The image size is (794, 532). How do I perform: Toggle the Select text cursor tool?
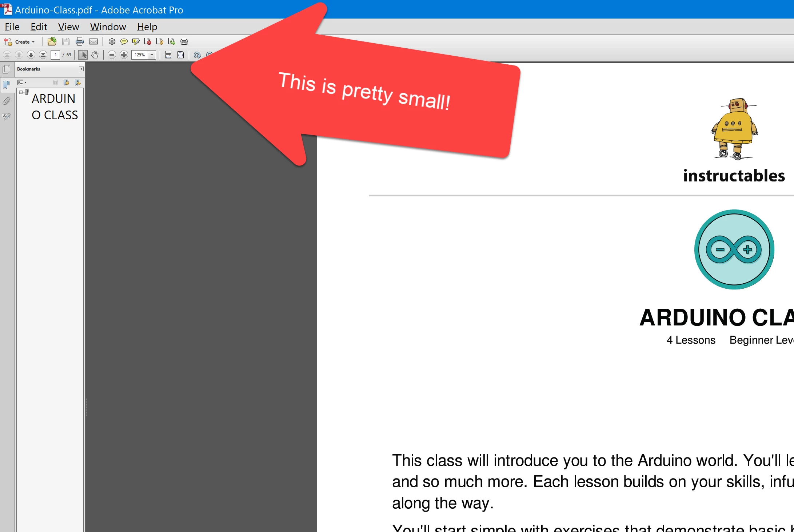(x=83, y=55)
